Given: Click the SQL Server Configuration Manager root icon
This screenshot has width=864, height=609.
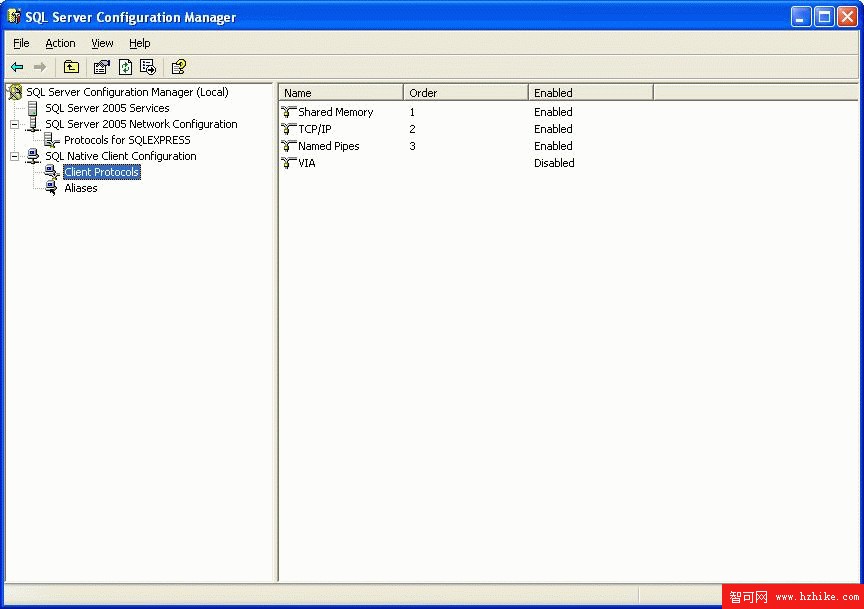Looking at the screenshot, I should 15,92.
